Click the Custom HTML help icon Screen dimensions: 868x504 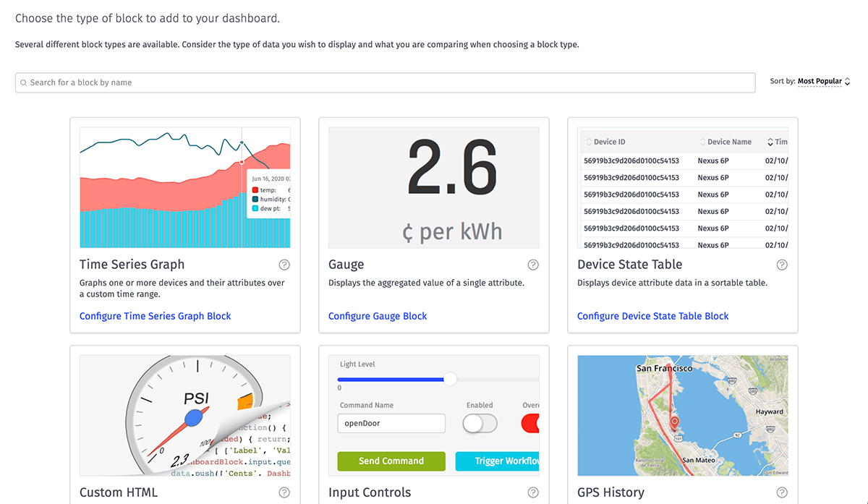(x=284, y=492)
